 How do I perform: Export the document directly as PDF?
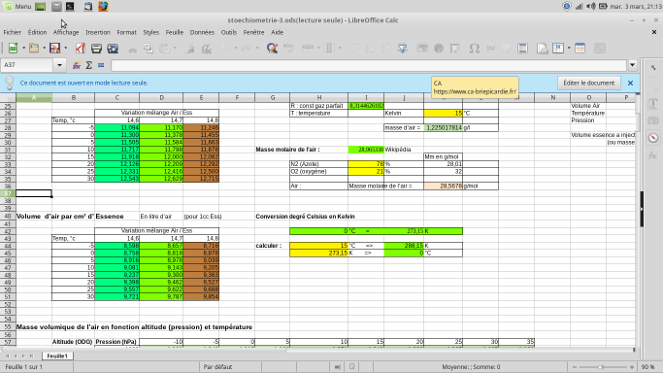click(x=80, y=48)
